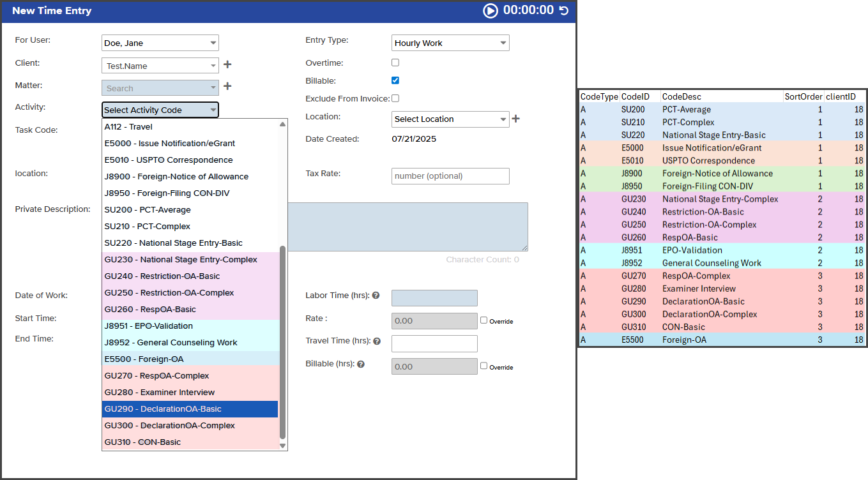Add a new matter with plus icon
This screenshot has width=868, height=480.
coord(227,86)
